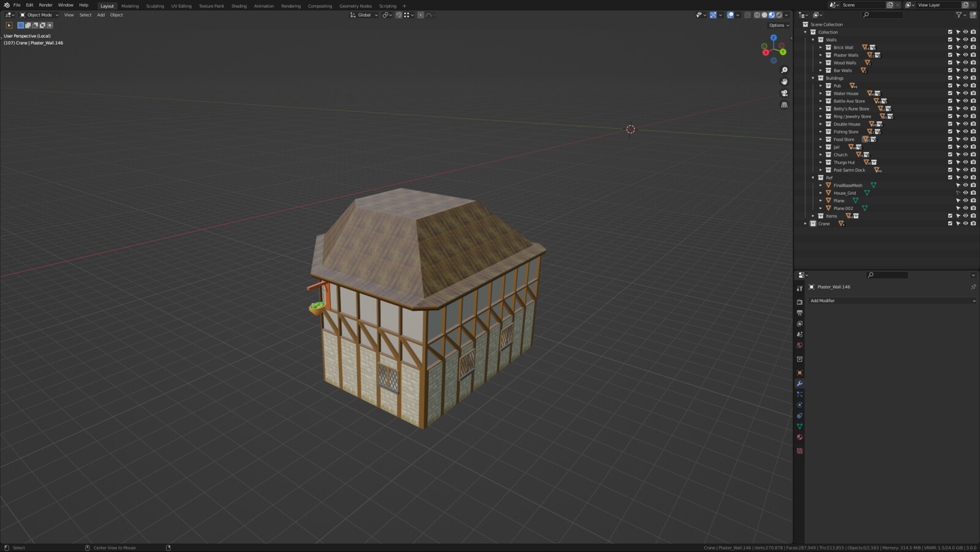Click the viewport zoom magnifier icon
The height and width of the screenshot is (552, 980).
pyautogui.click(x=784, y=70)
